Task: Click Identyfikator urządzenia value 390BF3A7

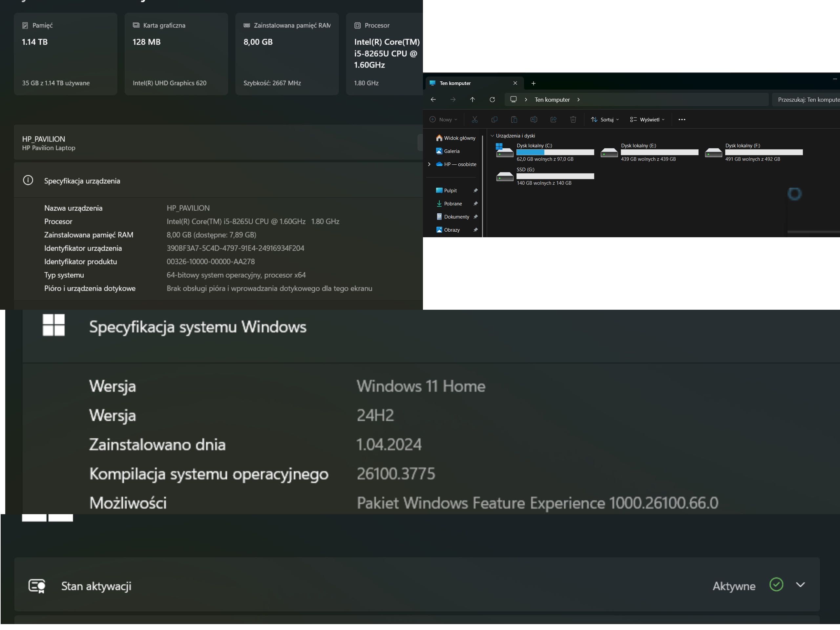Action: pyautogui.click(x=236, y=248)
